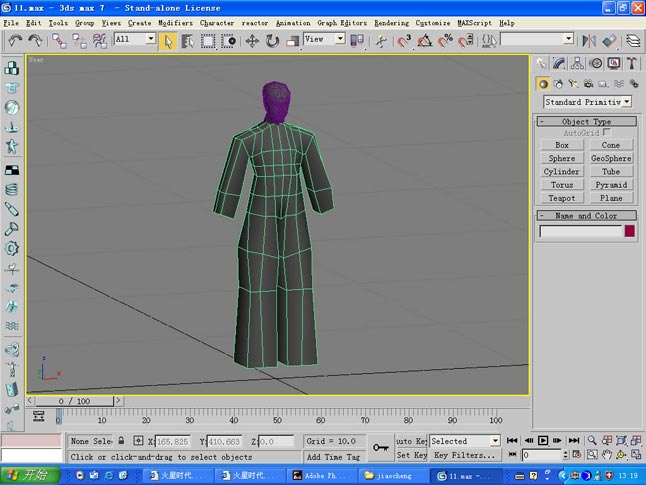The image size is (646, 485).
Task: Click the Redo arrow icon
Action: click(x=35, y=40)
